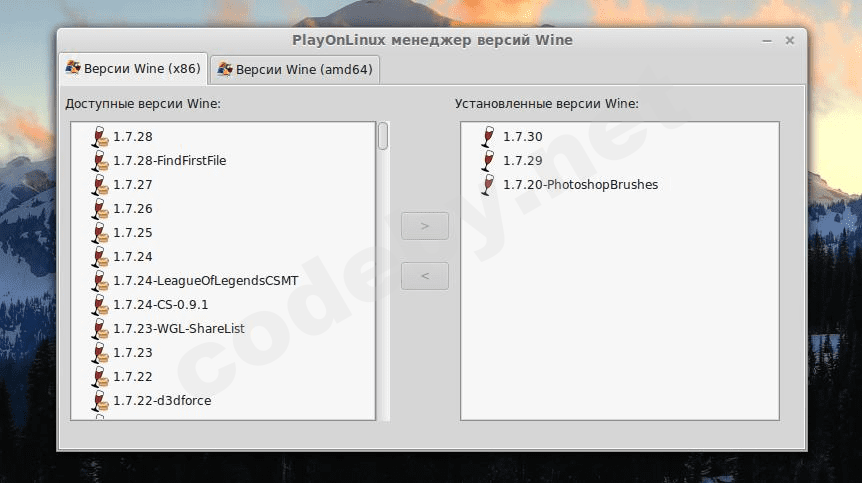Click the icon next to 1.7.22-d3dforce
Screen dimensions: 862x483
(100, 401)
